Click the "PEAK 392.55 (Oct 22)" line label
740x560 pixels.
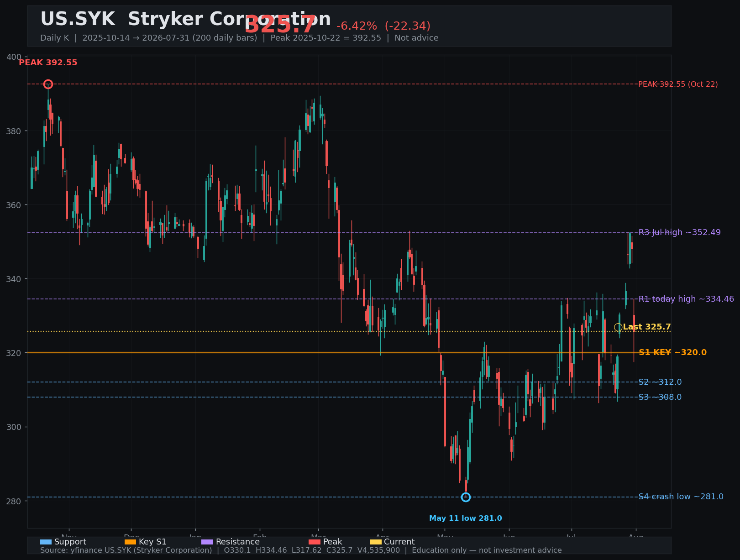(x=678, y=84)
